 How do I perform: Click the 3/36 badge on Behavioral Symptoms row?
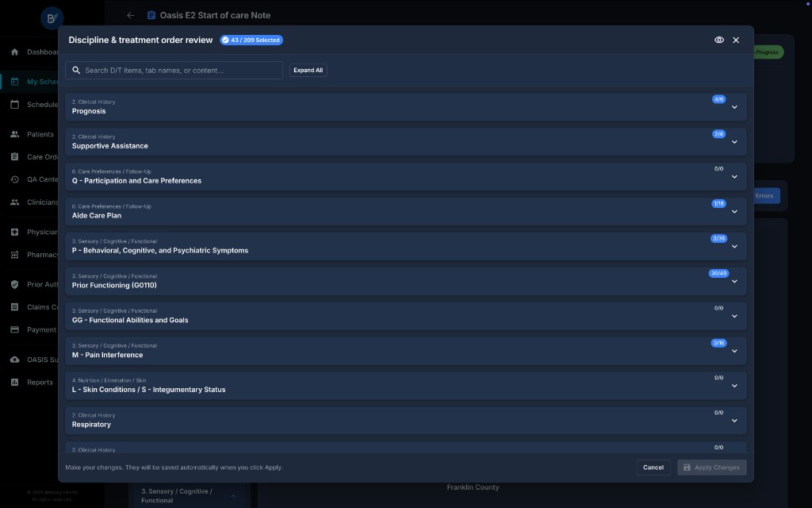[x=718, y=238]
